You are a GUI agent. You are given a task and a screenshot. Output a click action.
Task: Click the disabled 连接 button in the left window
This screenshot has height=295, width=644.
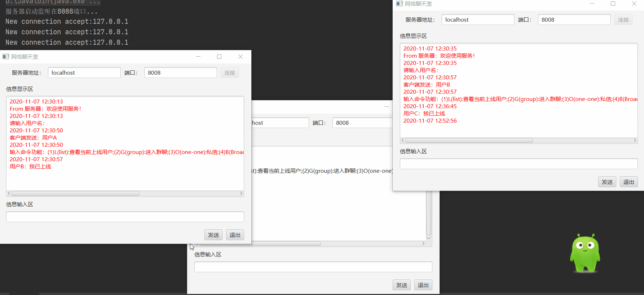pos(230,72)
